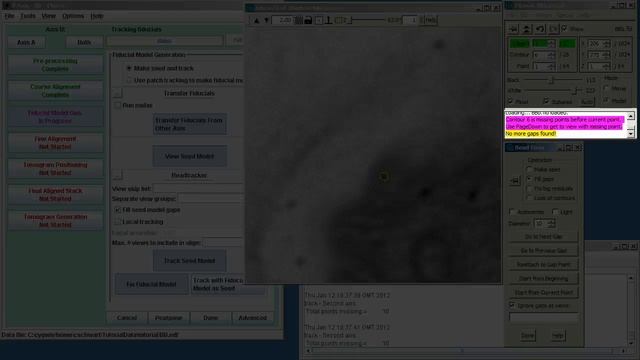Select Look at contours radio in Bead Fixer
This screenshot has height=360, width=640.
(529, 198)
